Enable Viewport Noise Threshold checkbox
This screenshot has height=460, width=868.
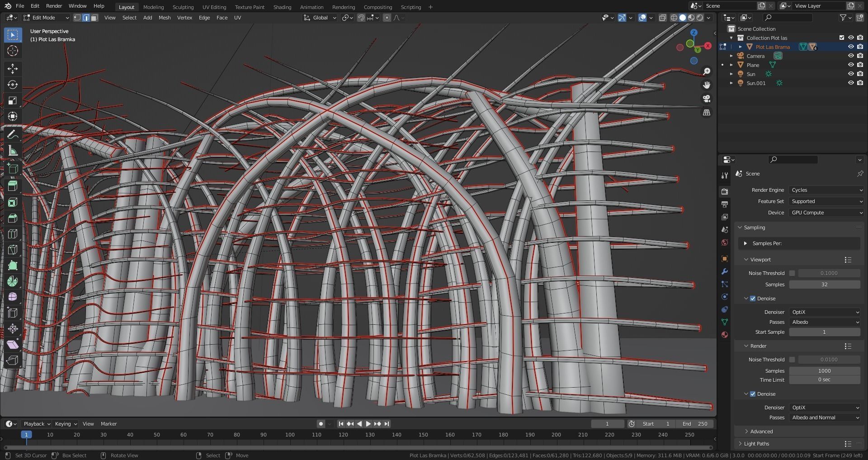pyautogui.click(x=792, y=273)
